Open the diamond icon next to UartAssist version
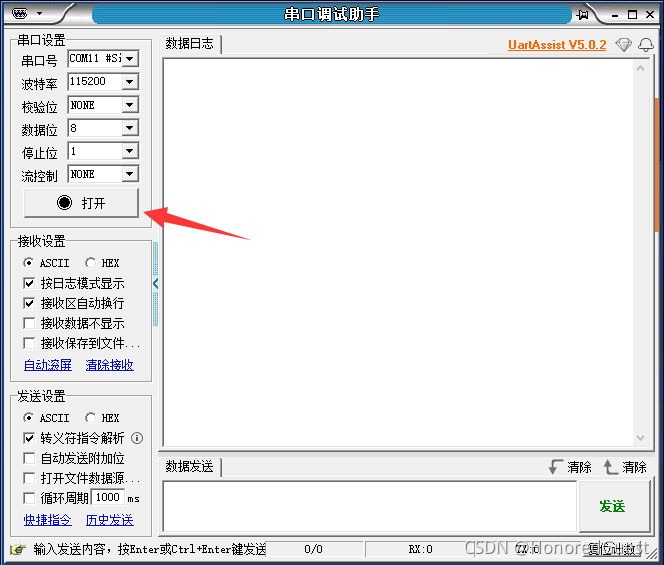The image size is (664, 565). [x=623, y=44]
